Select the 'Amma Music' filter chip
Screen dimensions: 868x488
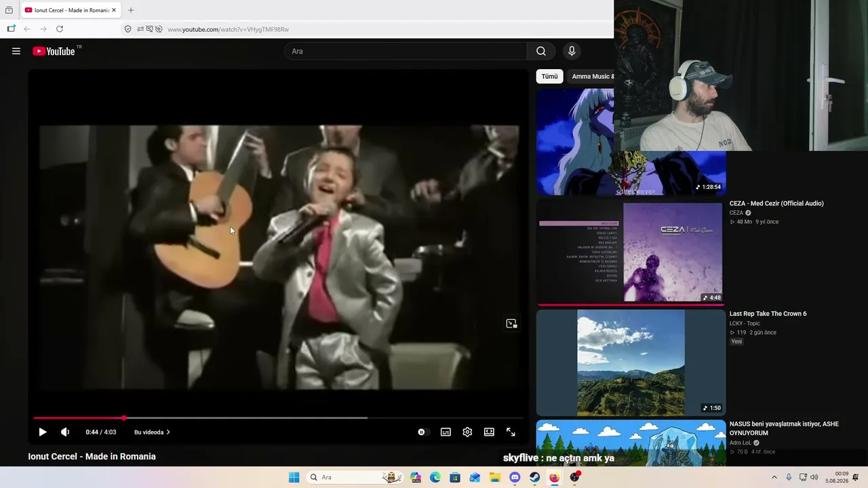pos(591,77)
